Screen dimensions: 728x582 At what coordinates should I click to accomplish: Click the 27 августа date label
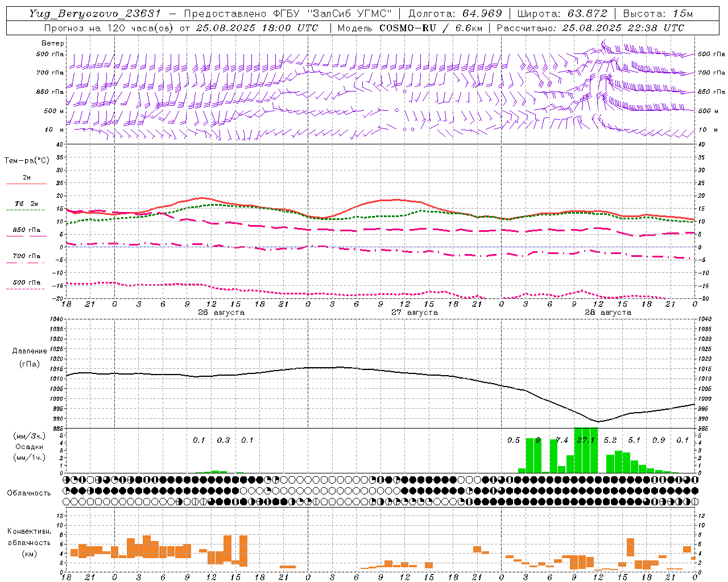pyautogui.click(x=415, y=313)
